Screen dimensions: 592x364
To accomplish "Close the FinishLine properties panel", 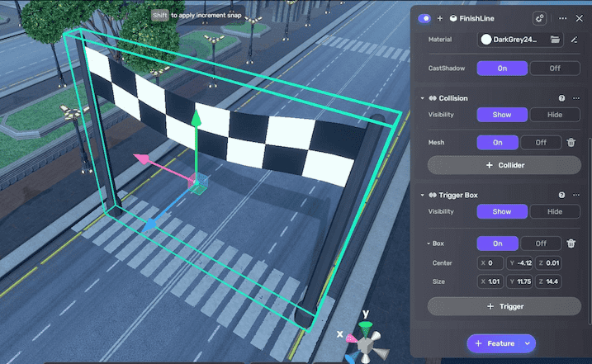I will point(579,17).
